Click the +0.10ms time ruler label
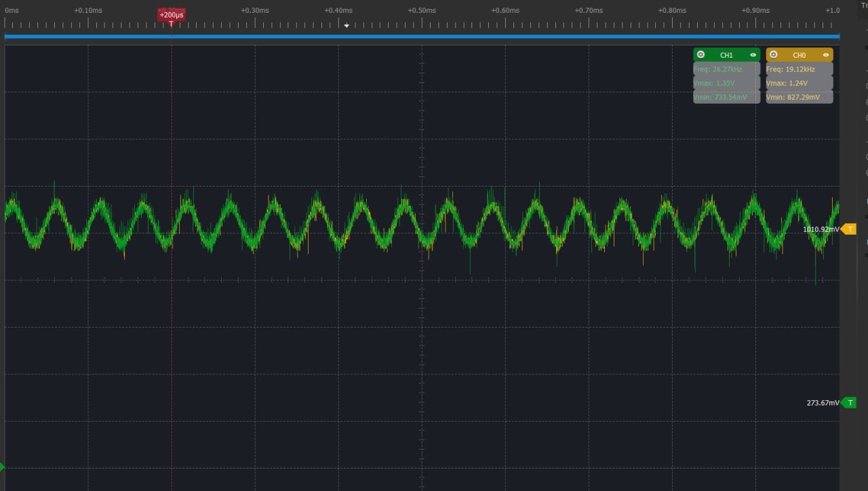Viewport: 868px width, 491px height. coord(88,10)
